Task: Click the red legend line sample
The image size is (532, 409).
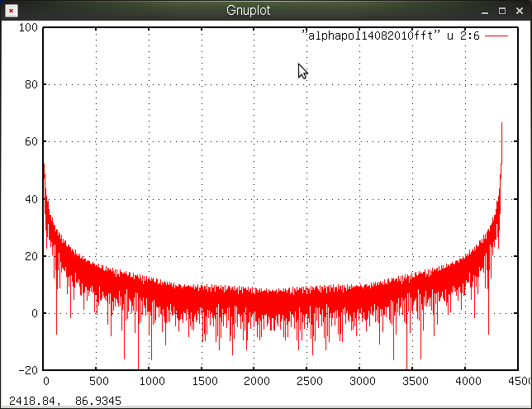Action: (x=496, y=36)
